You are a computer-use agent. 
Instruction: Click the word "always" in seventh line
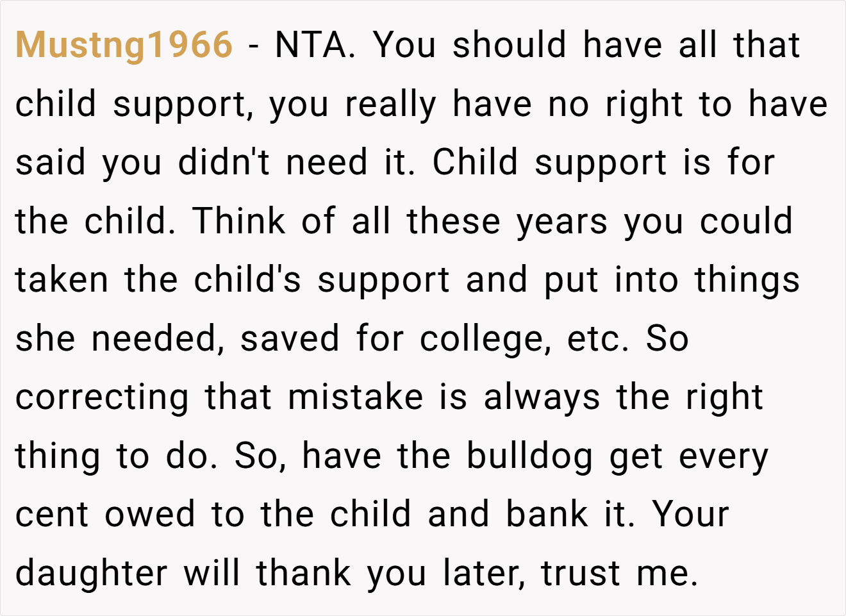[x=542, y=398]
